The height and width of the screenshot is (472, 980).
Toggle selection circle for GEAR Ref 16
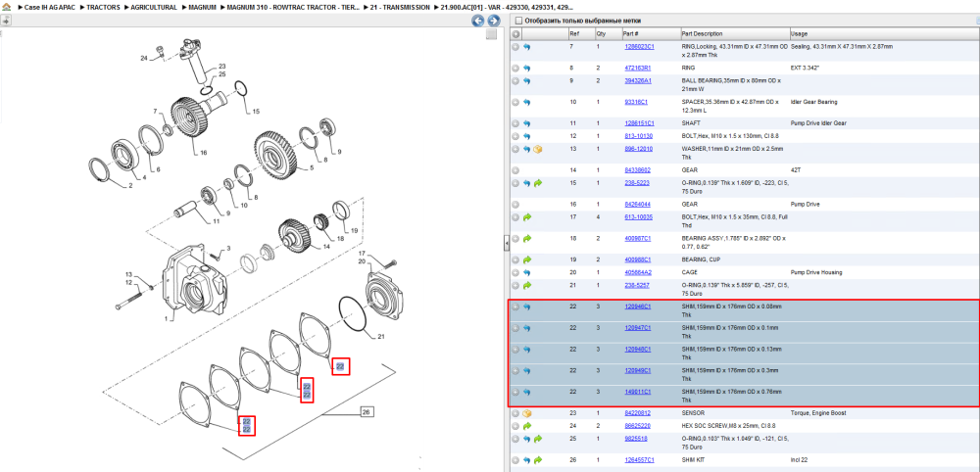tap(515, 204)
